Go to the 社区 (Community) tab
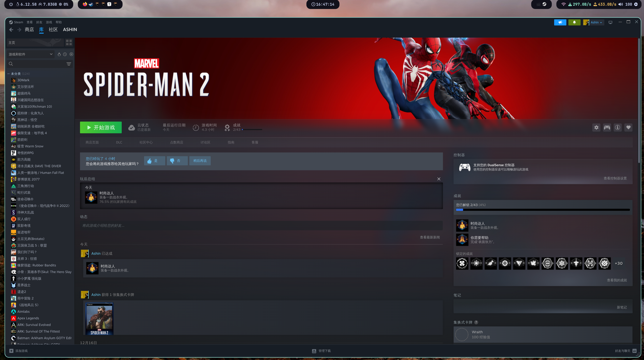The width and height of the screenshot is (644, 360). [x=53, y=30]
